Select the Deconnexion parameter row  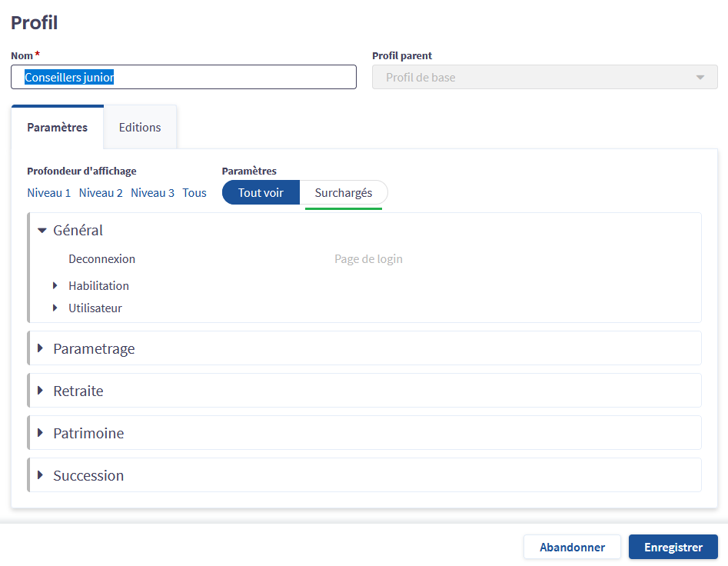click(x=101, y=259)
